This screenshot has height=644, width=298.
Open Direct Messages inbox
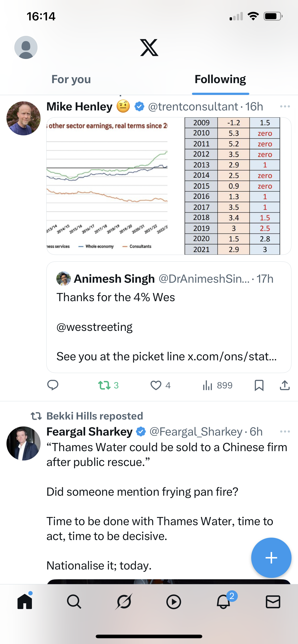tap(273, 602)
